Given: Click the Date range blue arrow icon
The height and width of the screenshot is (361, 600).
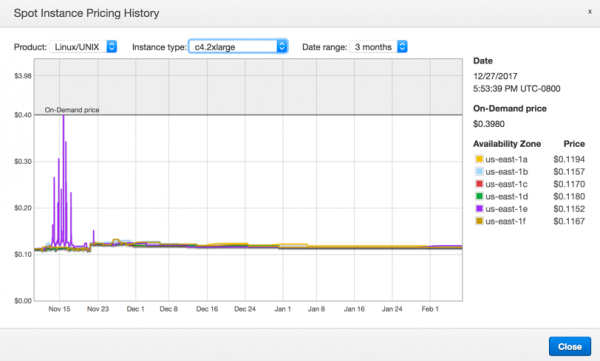Looking at the screenshot, I should coord(402,47).
